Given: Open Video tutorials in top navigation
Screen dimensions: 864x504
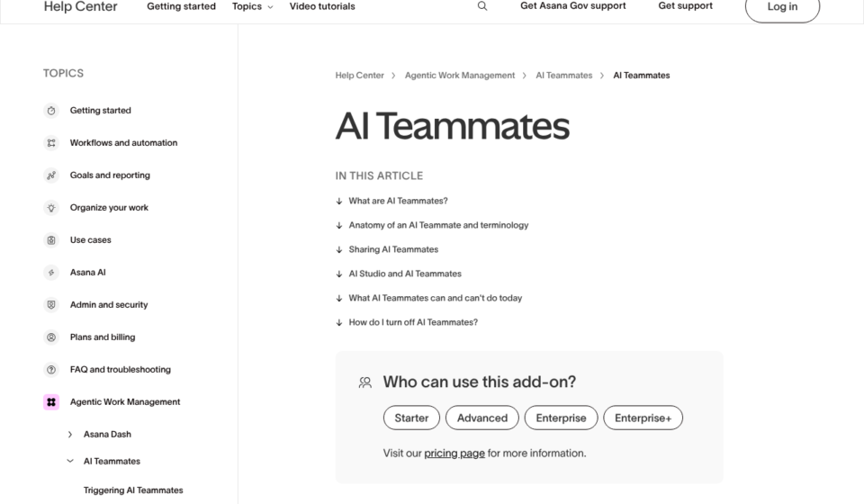Looking at the screenshot, I should pyautogui.click(x=322, y=6).
